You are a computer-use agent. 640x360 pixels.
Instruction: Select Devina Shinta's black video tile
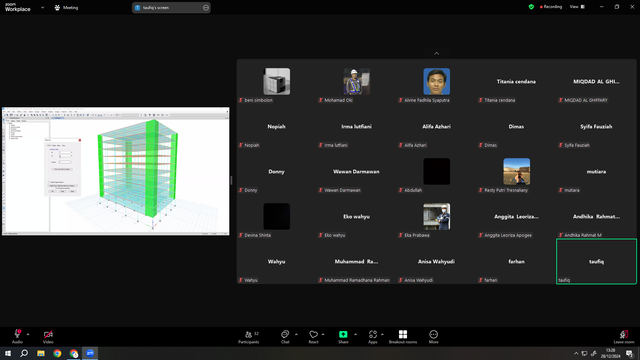coord(277,216)
